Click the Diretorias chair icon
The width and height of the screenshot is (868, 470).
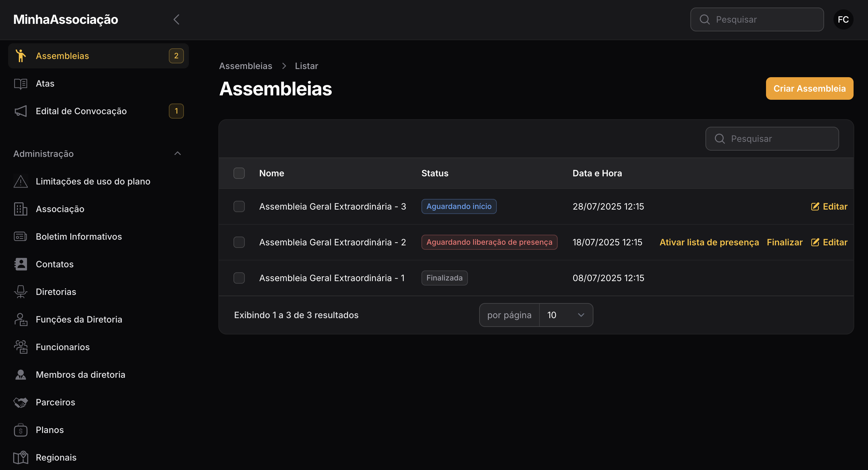(x=20, y=292)
